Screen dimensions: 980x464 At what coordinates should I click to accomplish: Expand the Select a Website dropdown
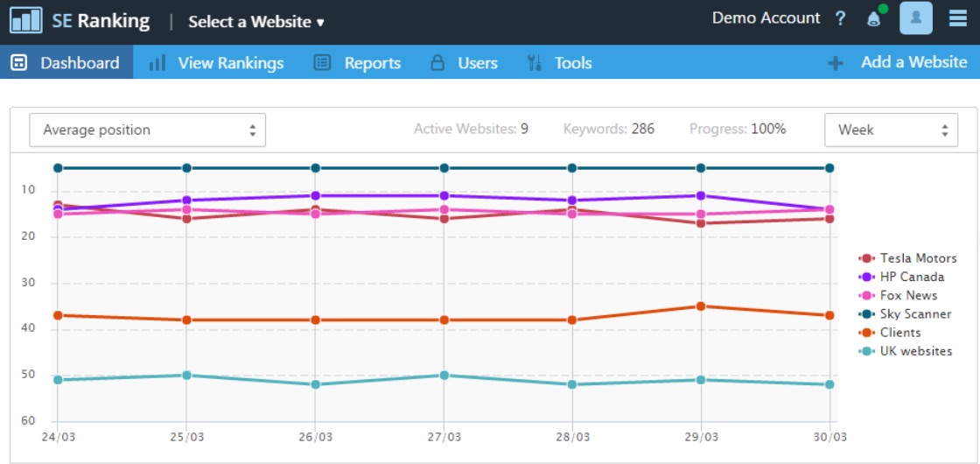pos(255,22)
